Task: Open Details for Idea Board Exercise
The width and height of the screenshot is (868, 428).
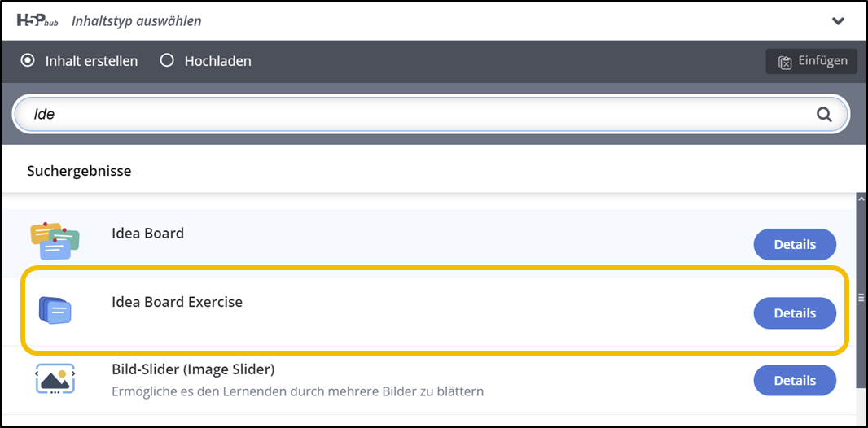Action: (794, 313)
